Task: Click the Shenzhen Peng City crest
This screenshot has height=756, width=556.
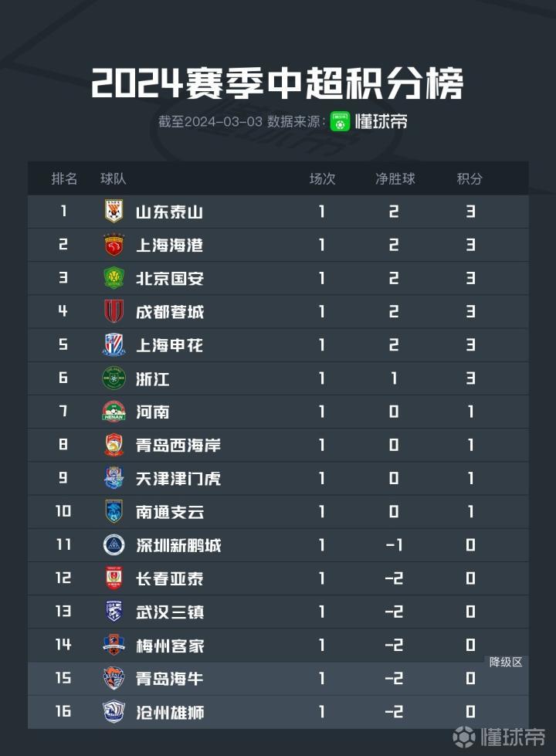Action: (x=114, y=545)
